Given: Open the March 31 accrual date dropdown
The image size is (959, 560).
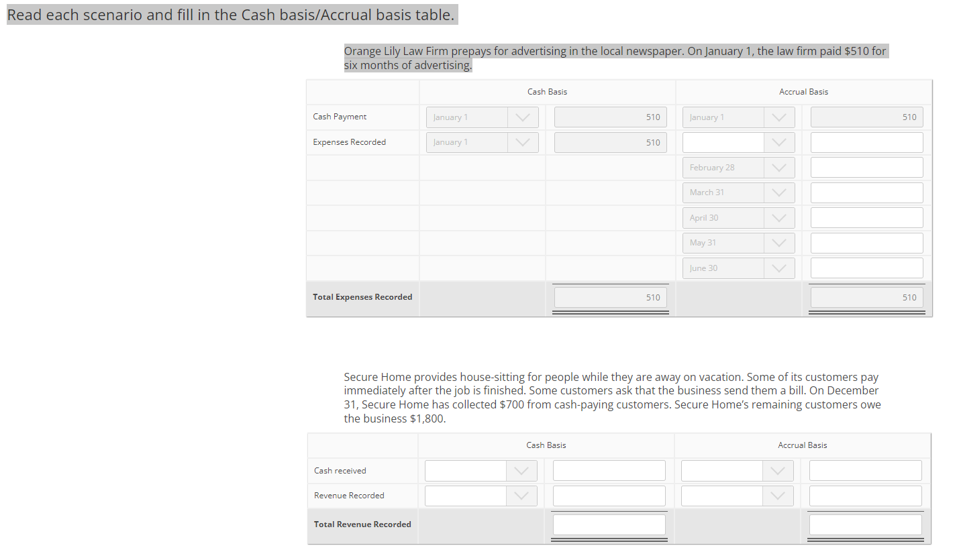Looking at the screenshot, I should click(x=779, y=192).
